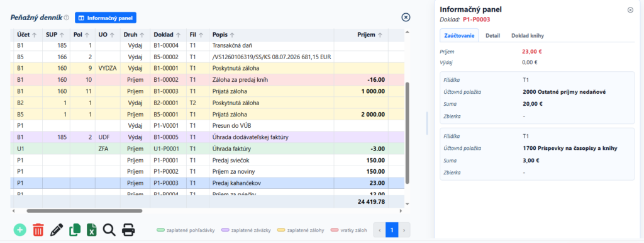Sort by the Príjem column arrow
644x243 pixels.
coord(380,35)
